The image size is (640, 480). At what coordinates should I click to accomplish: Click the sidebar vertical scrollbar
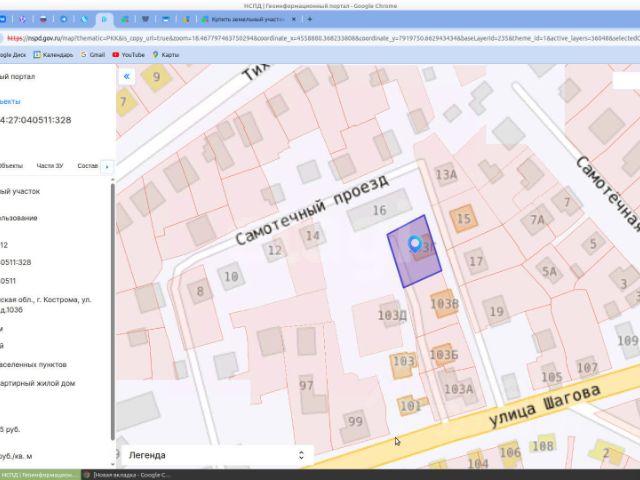[113, 310]
